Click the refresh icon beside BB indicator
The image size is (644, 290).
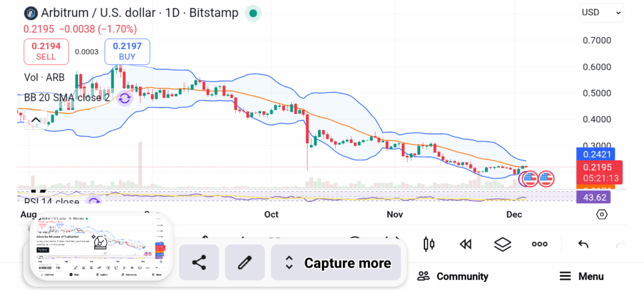(125, 98)
